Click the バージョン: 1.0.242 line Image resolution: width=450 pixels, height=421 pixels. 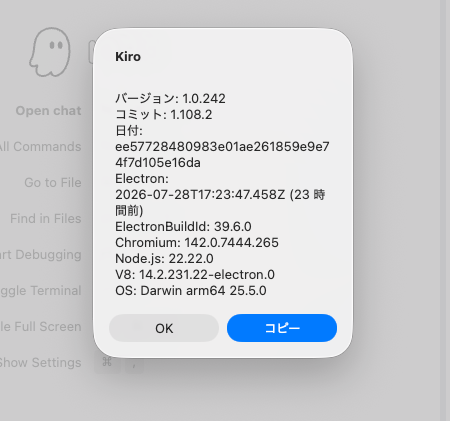170,99
